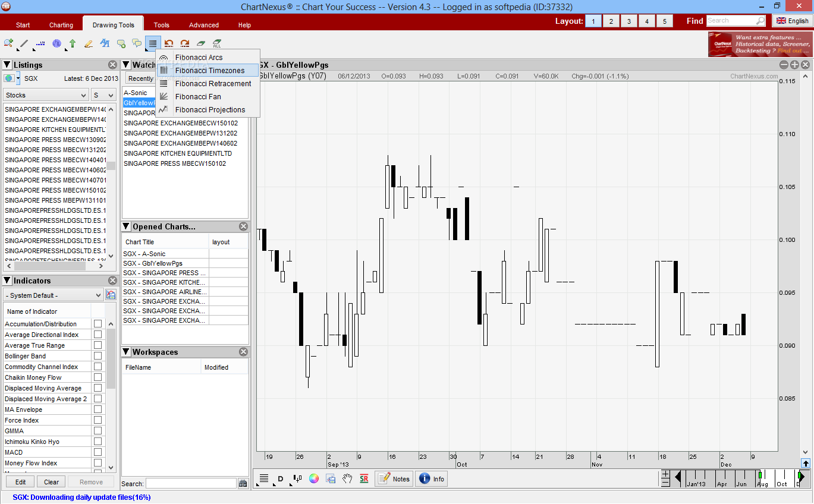814x504 pixels.
Task: Close the Indicators panel
Action: point(113,281)
